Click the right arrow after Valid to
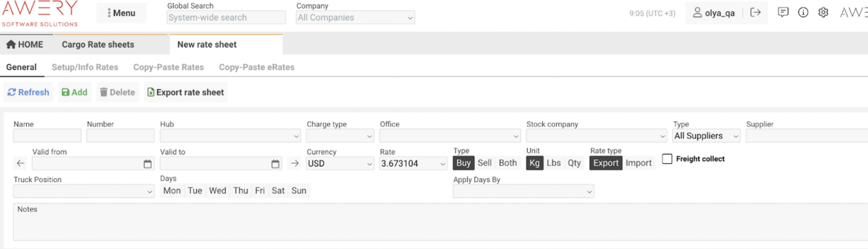Image resolution: width=868 pixels, height=249 pixels. (295, 163)
